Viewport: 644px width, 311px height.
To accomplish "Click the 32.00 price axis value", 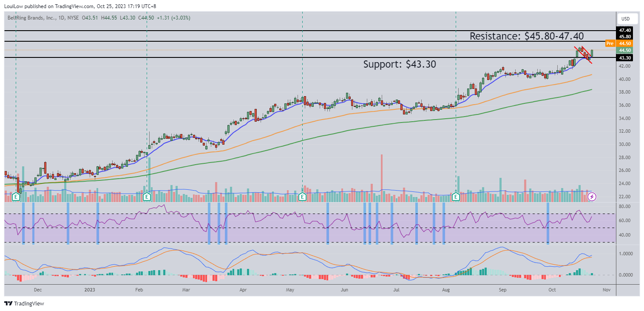I will pos(624,131).
